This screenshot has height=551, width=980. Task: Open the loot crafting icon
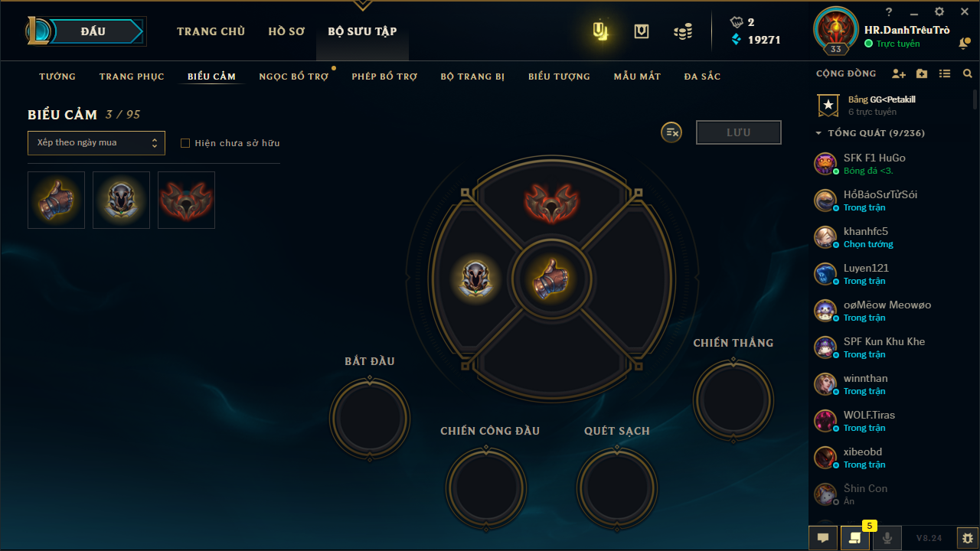(x=642, y=31)
